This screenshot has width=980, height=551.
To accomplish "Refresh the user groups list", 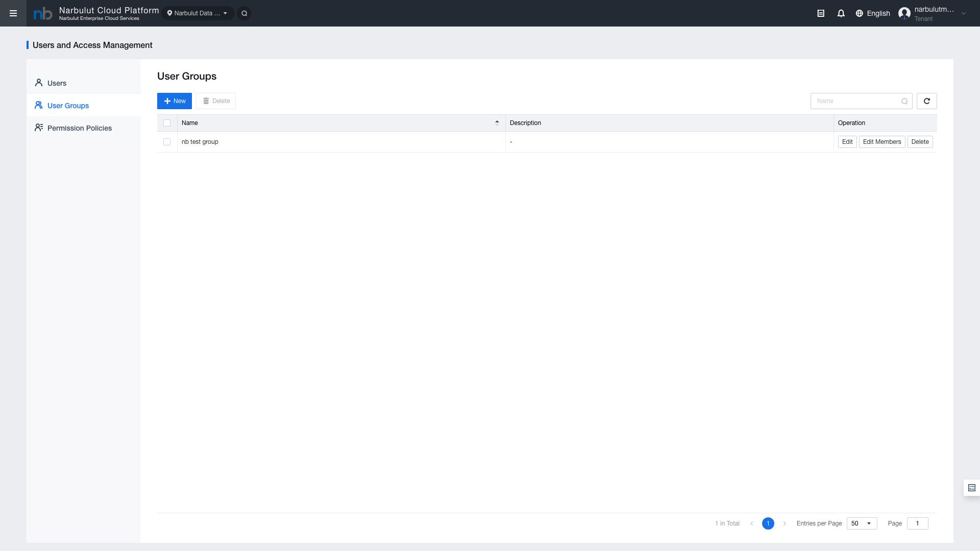I will point(927,101).
